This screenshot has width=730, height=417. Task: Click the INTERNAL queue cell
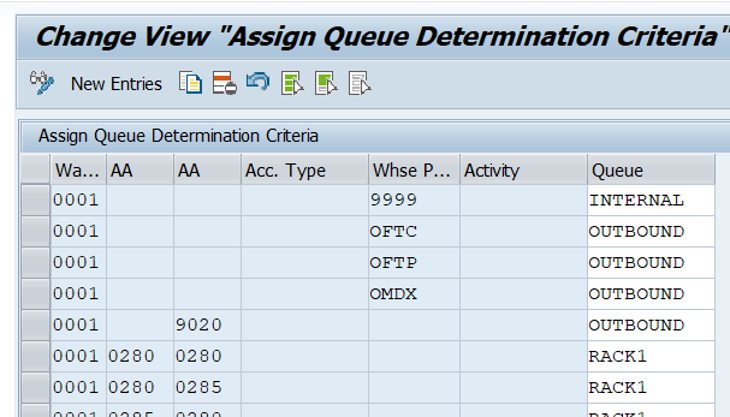pyautogui.click(x=651, y=200)
